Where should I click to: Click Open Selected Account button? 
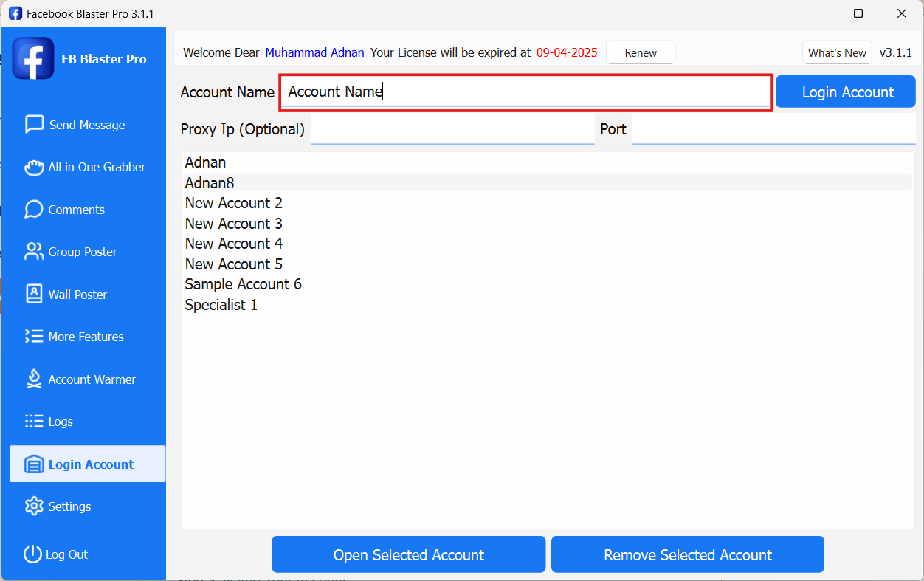coord(408,555)
